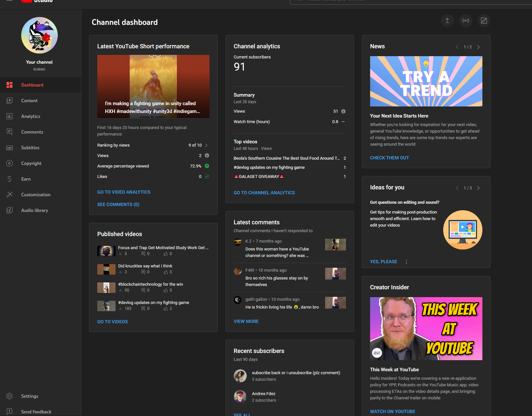
Task: Open Content in the sidebar
Action: (40, 101)
